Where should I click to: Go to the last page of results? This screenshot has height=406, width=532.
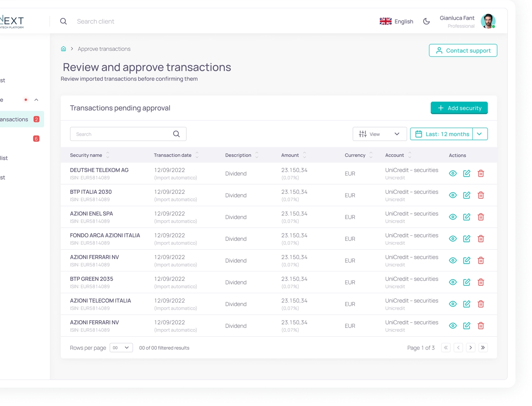483,348
